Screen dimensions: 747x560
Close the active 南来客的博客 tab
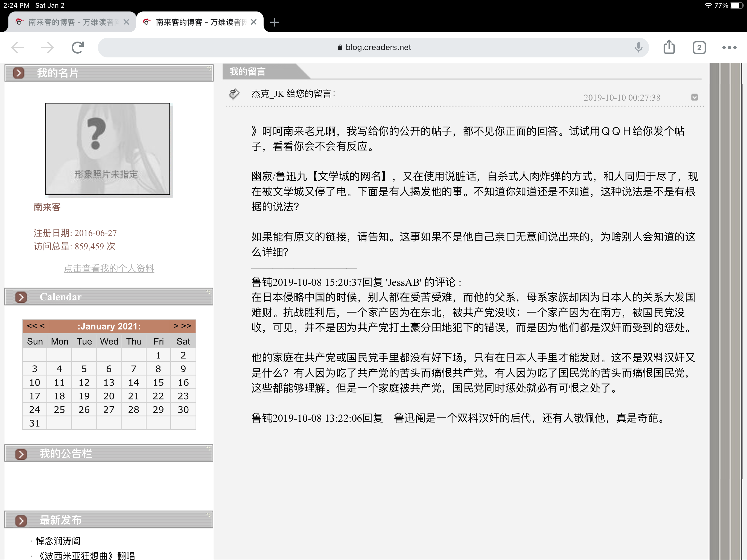(x=254, y=22)
